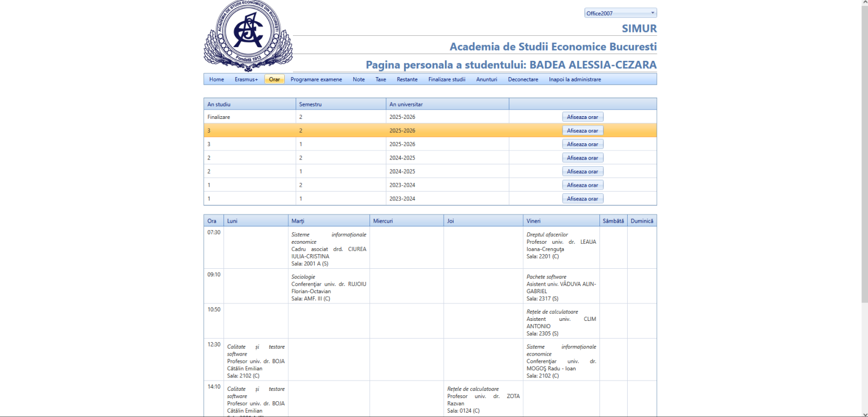Click Afiseaza orar for Finalizare row
Image resolution: width=868 pixels, height=417 pixels.
point(583,117)
